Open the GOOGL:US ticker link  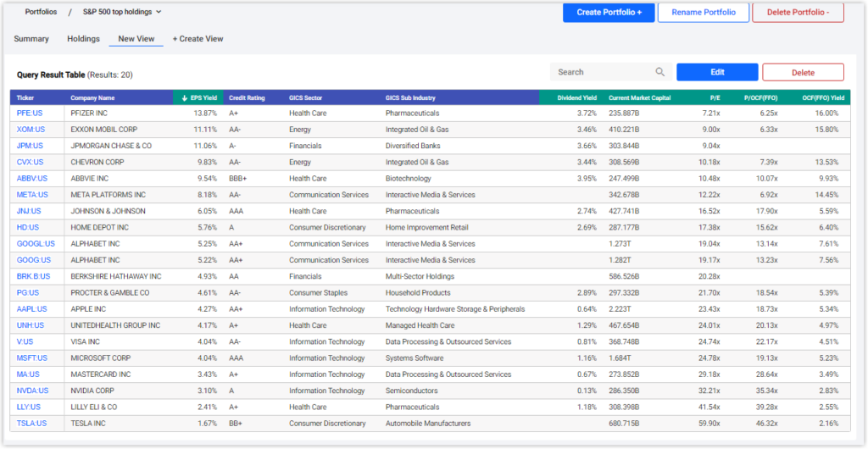[x=36, y=244]
